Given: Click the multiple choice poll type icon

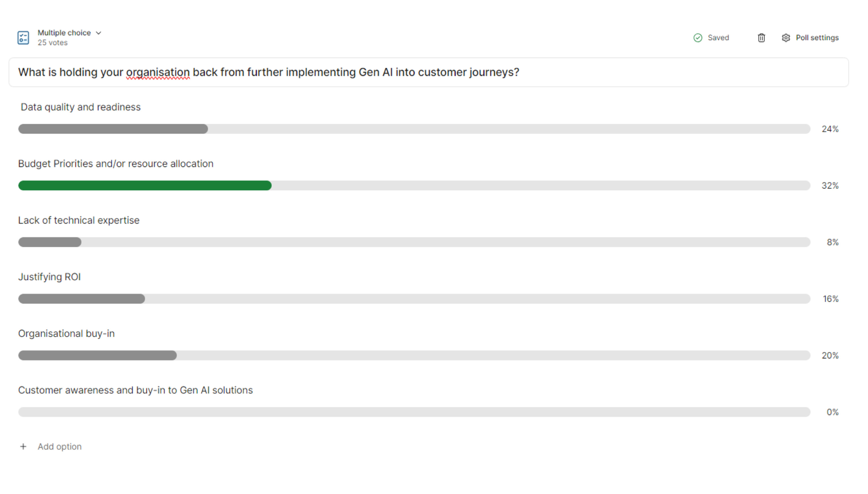Looking at the screenshot, I should tap(23, 38).
